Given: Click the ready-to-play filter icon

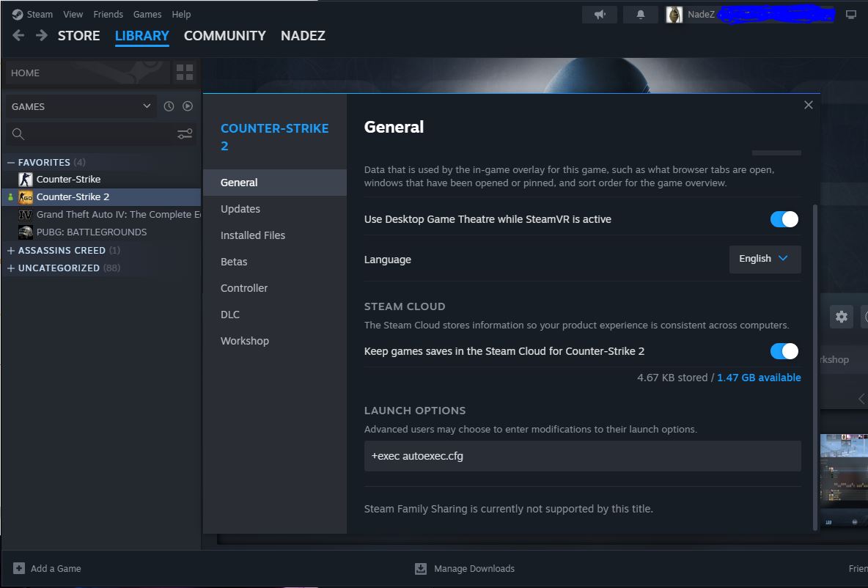Looking at the screenshot, I should (x=188, y=106).
